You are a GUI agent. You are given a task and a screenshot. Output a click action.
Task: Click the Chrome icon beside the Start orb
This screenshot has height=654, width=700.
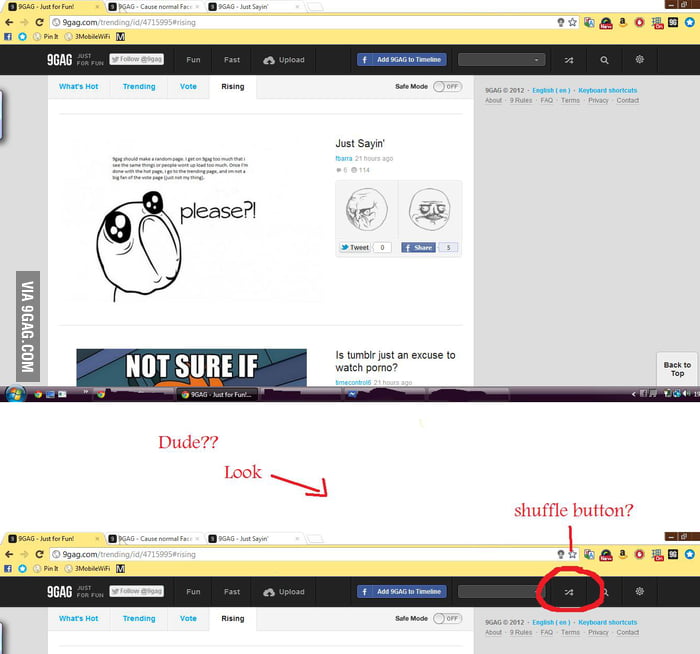pos(38,394)
